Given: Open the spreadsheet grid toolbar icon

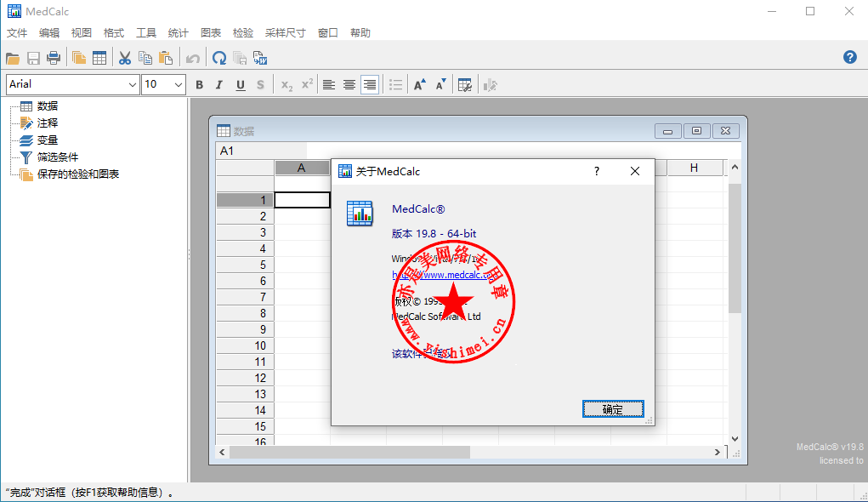Looking at the screenshot, I should click(99, 58).
